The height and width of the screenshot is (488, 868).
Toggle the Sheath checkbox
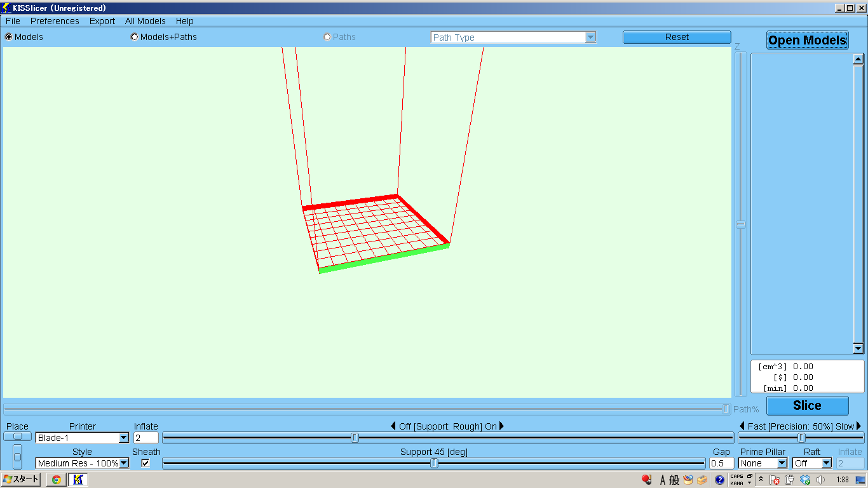146,463
